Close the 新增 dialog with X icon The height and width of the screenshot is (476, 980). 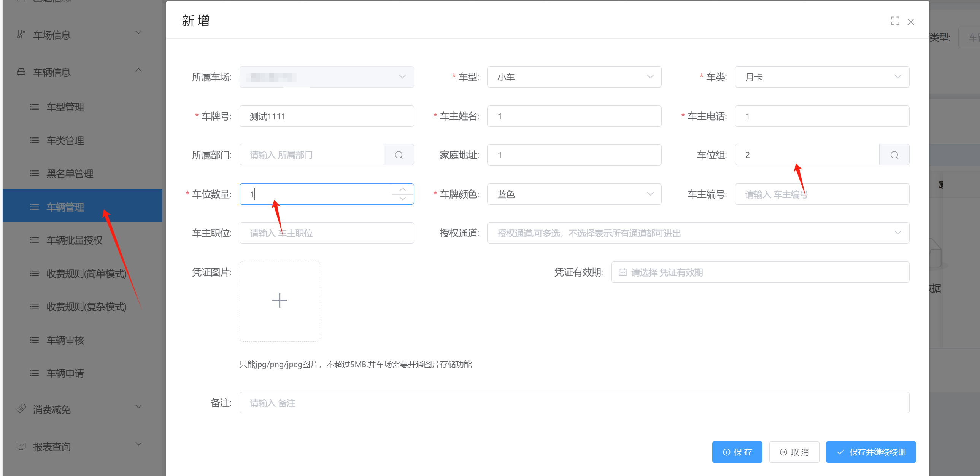(910, 22)
